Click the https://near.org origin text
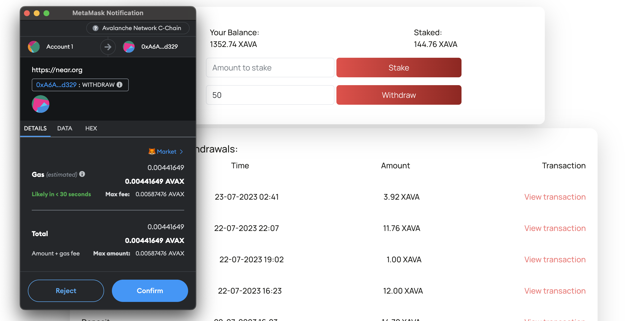644x321 pixels. tap(57, 70)
